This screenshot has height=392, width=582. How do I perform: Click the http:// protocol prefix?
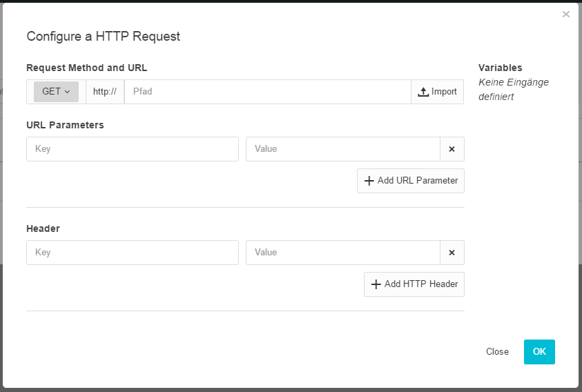coord(105,92)
